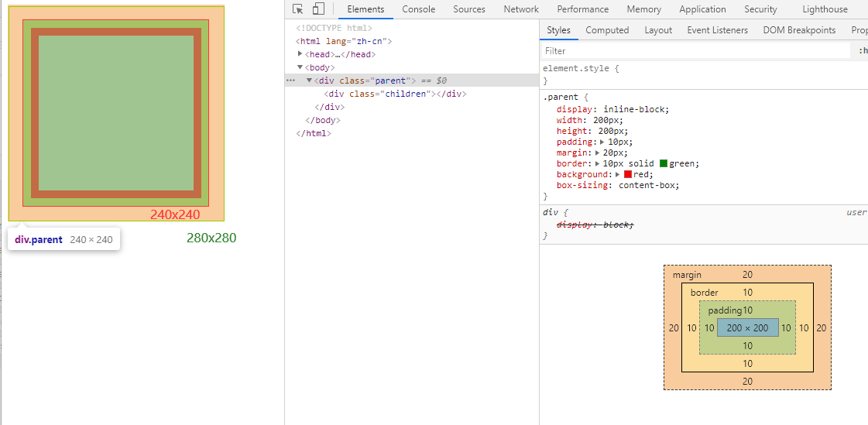The width and height of the screenshot is (868, 425).
Task: Click the display inline-block value
Action: point(636,109)
